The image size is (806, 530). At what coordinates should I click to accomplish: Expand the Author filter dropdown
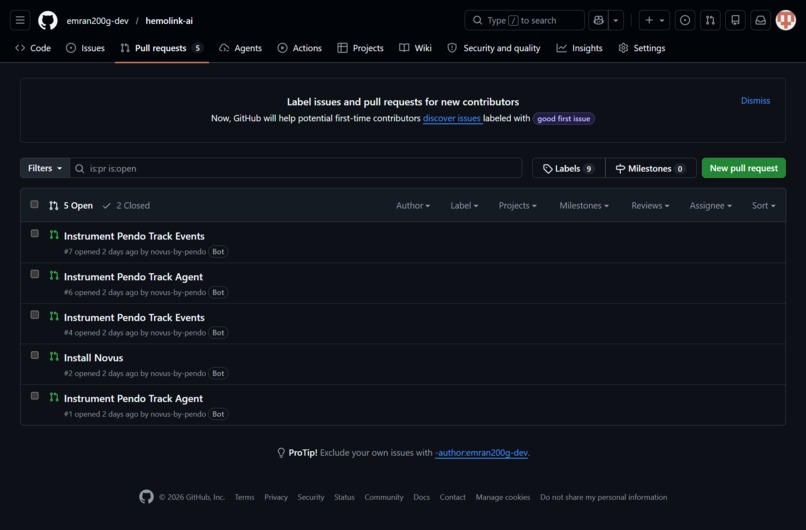click(x=413, y=206)
